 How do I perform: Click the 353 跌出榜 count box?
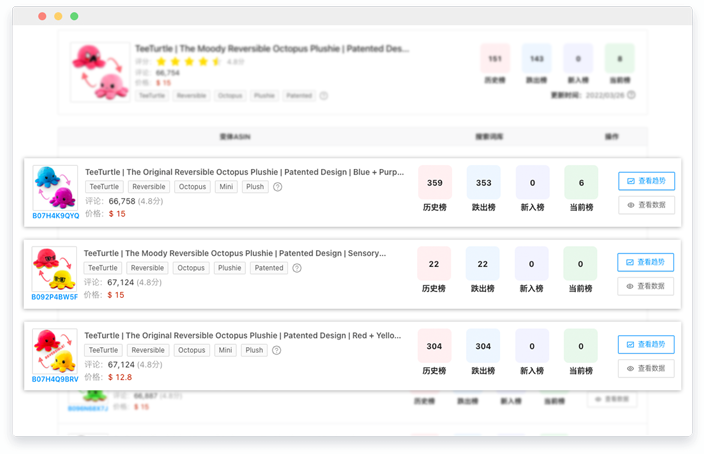[x=484, y=183]
